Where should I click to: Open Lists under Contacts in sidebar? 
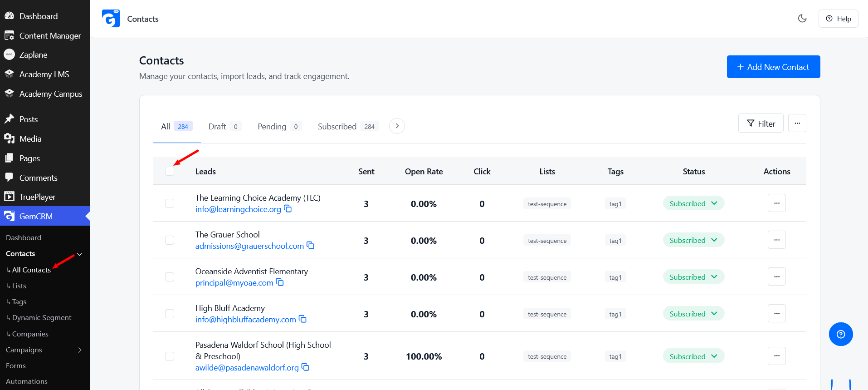[19, 286]
